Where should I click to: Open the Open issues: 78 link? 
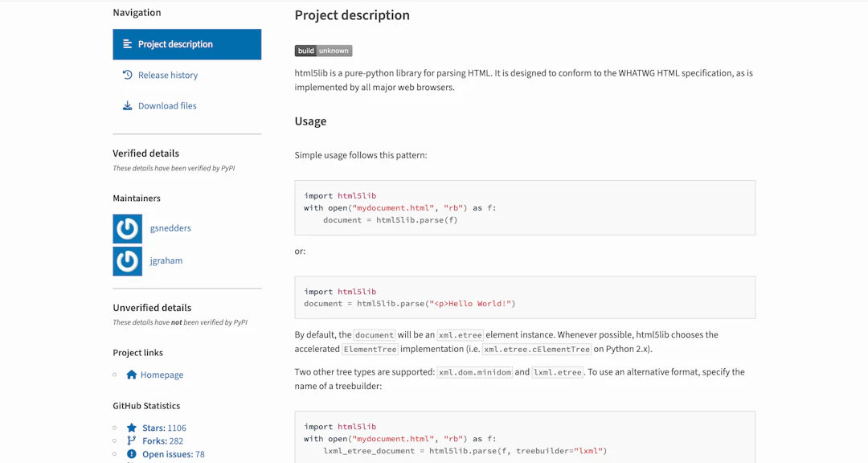tap(174, 454)
